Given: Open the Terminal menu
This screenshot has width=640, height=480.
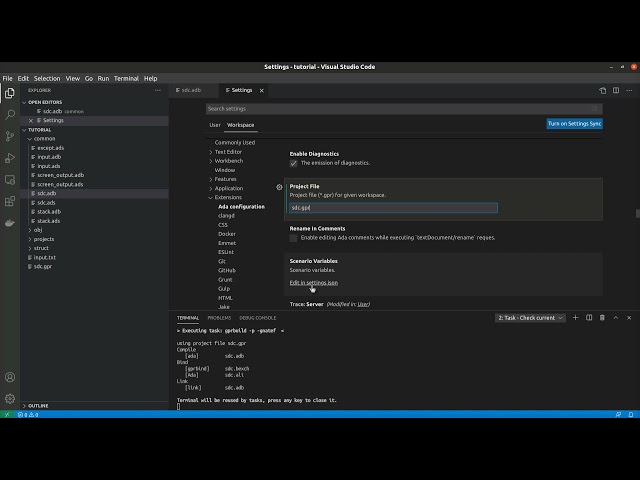Looking at the screenshot, I should click(126, 78).
